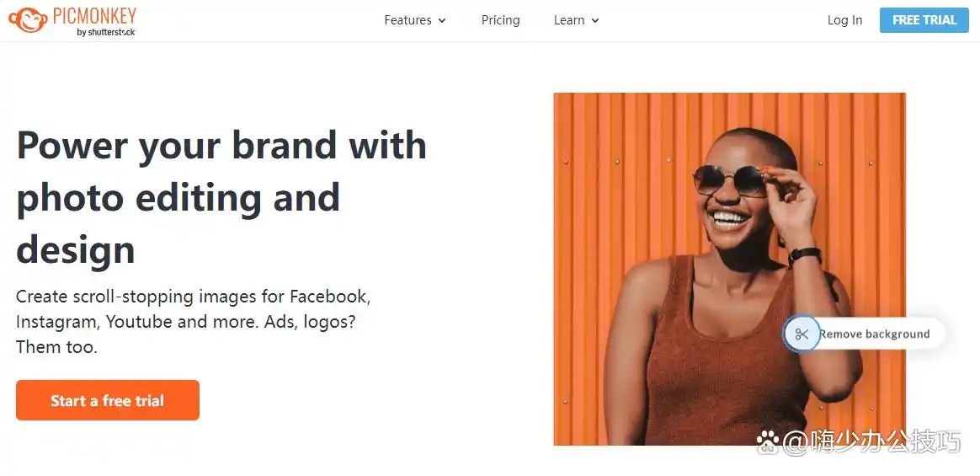
Task: Click the "Power your brand" headline
Action: point(221,197)
